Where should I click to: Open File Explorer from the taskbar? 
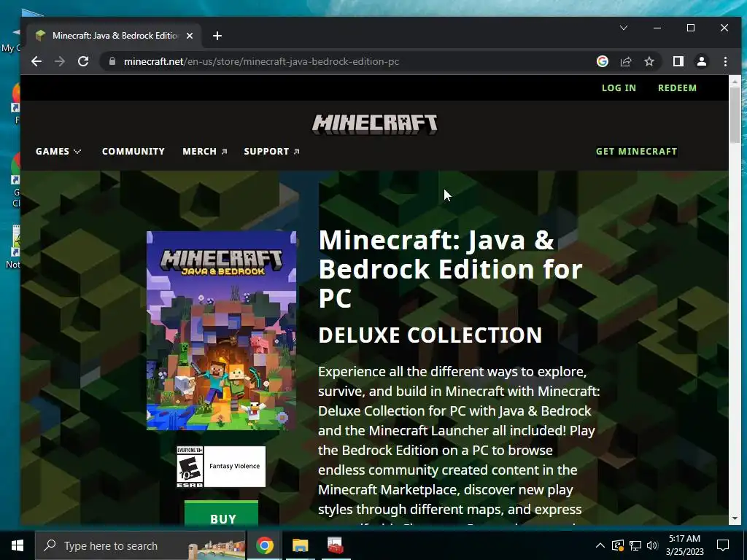pyautogui.click(x=300, y=545)
